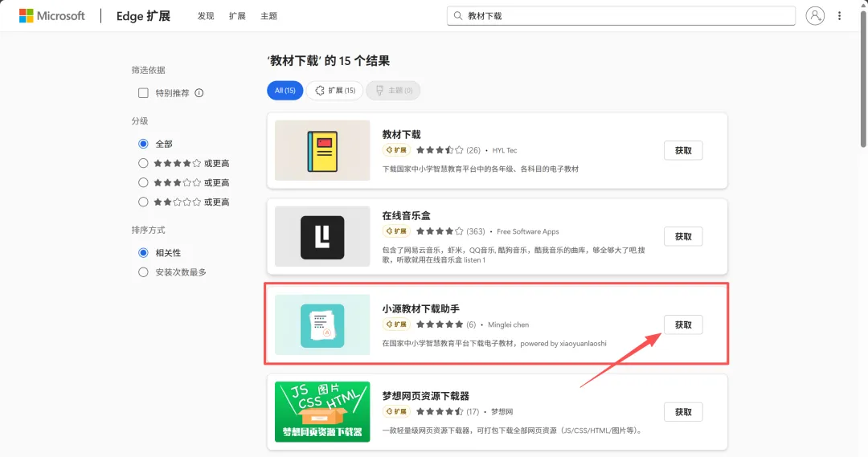Open the 小源教材下载助手 extension title
The image size is (868, 457).
(x=420, y=308)
